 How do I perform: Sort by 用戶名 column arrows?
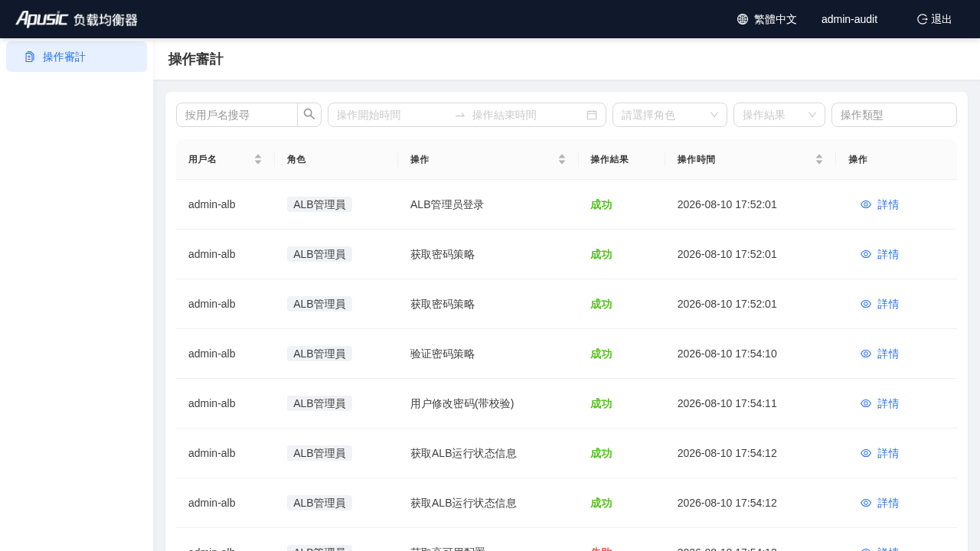point(258,159)
